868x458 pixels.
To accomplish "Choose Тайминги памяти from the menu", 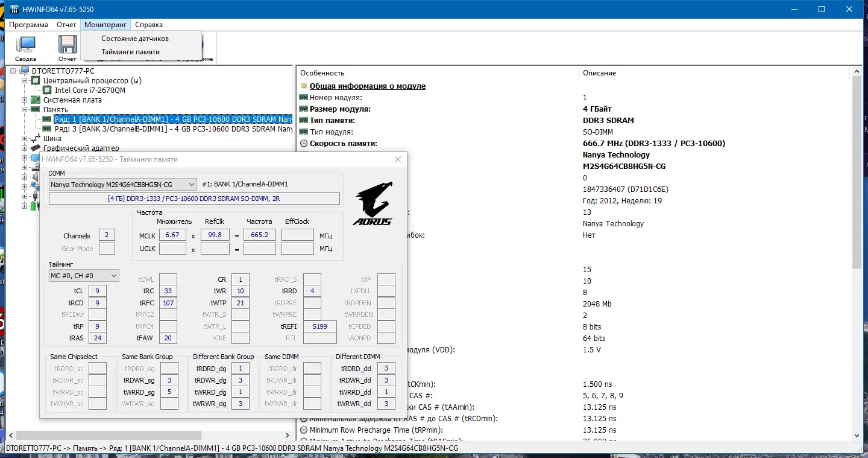I will [x=131, y=52].
